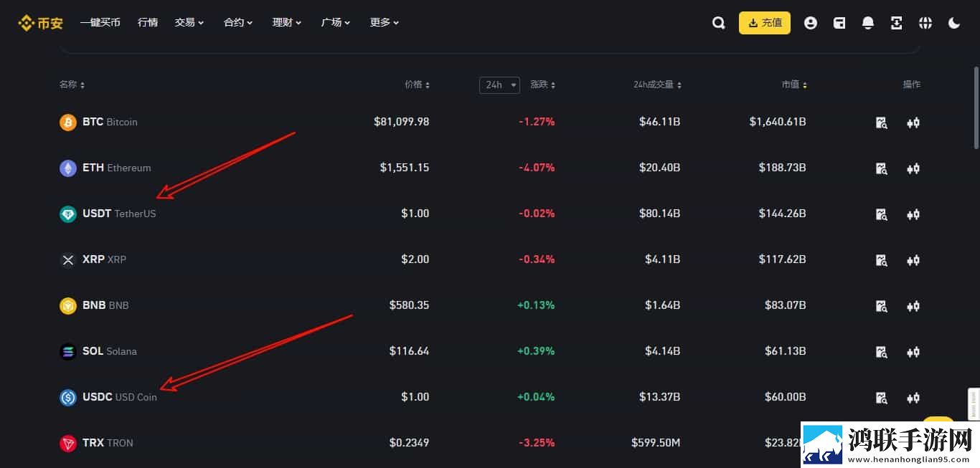The image size is (980, 468).
Task: Open the ETH Ethereum row name
Action: tap(117, 168)
